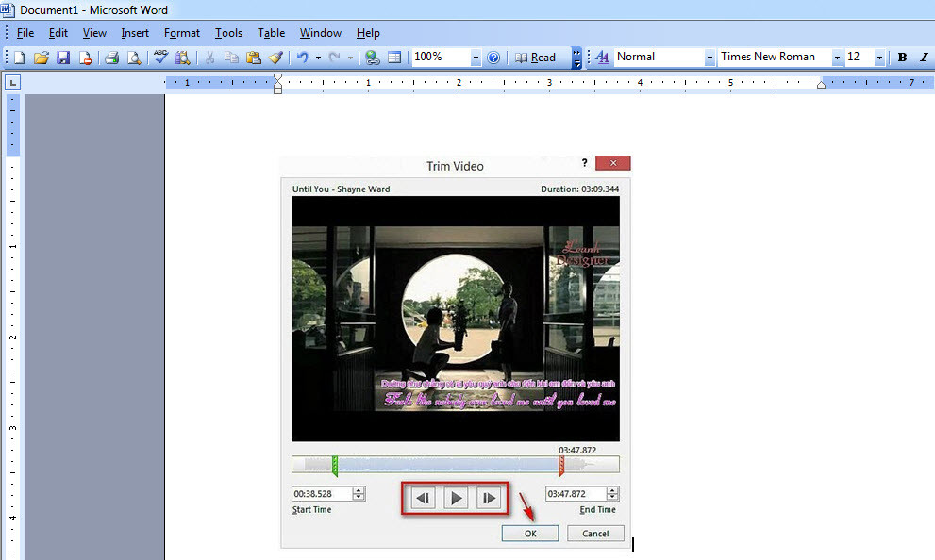The width and height of the screenshot is (935, 560).
Task: Open the Table menu
Action: click(x=272, y=33)
